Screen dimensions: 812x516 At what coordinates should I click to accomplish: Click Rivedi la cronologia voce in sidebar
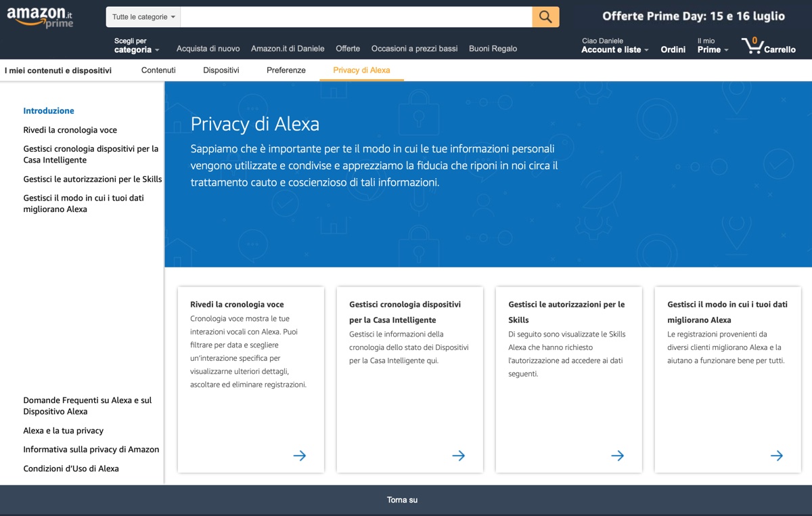pyautogui.click(x=70, y=130)
